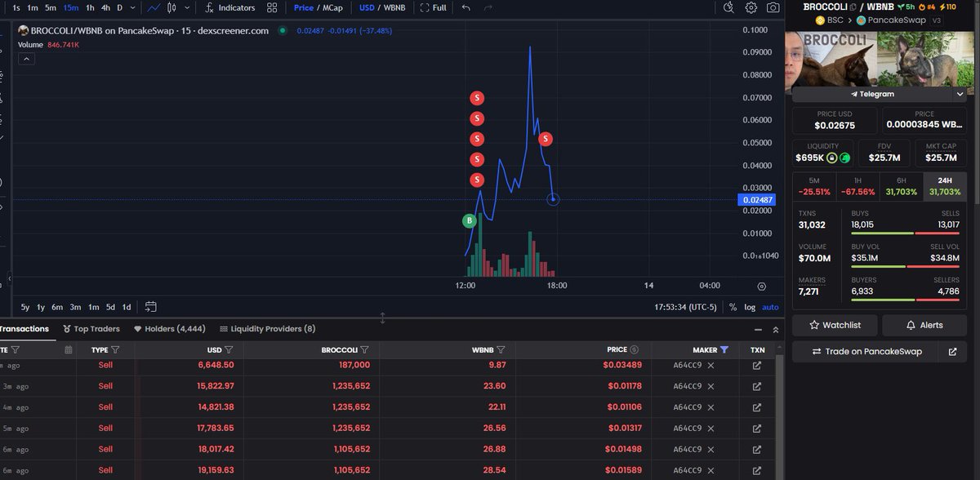Image resolution: width=980 pixels, height=480 pixels.
Task: Switch to the Liquidity Providers (8) tab
Action: [267, 329]
